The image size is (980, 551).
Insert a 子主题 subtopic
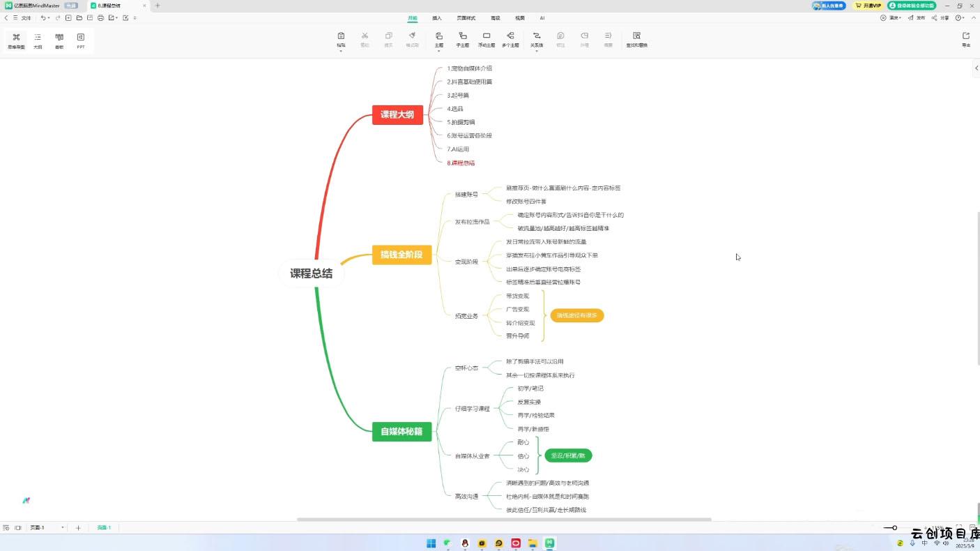click(462, 39)
